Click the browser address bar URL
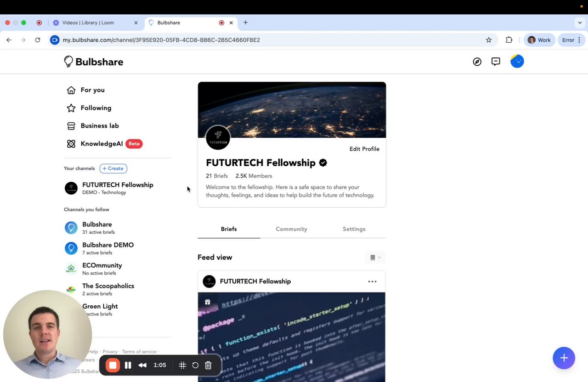Viewport: 588px width, 382px height. [161, 40]
